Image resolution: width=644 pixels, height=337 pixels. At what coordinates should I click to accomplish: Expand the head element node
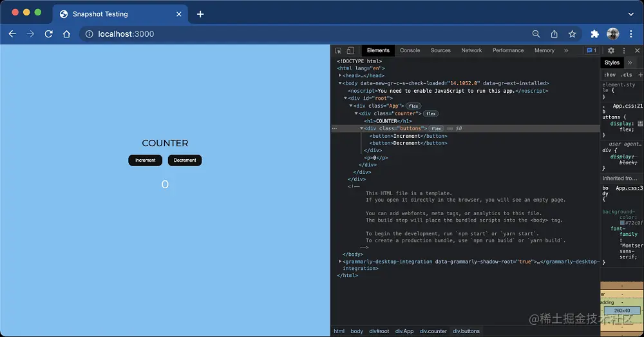(x=340, y=75)
